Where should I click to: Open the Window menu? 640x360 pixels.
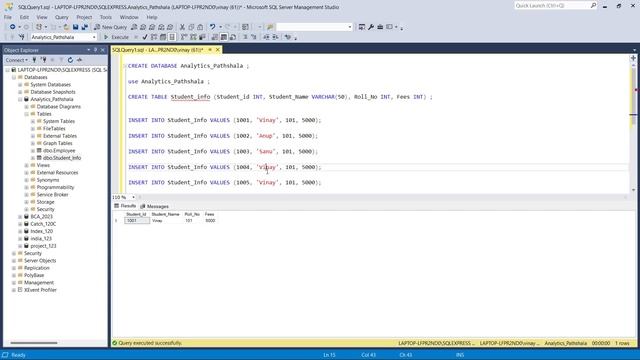pyautogui.click(x=129, y=17)
